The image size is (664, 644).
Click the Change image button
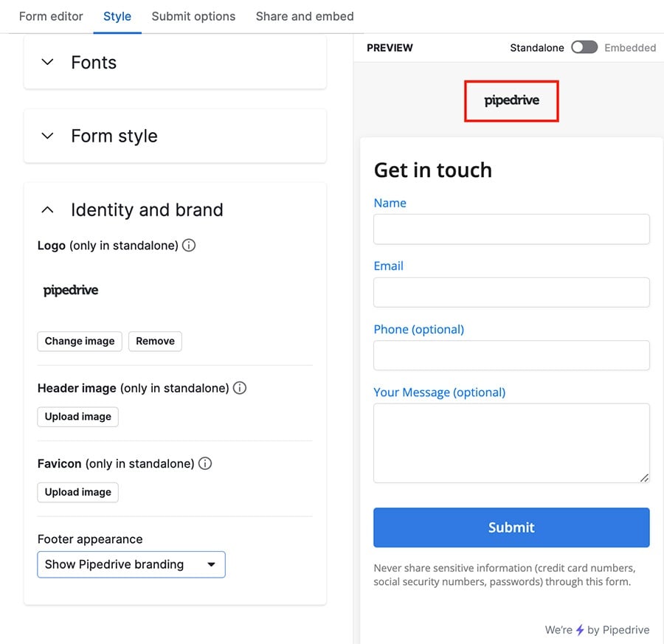pyautogui.click(x=80, y=342)
